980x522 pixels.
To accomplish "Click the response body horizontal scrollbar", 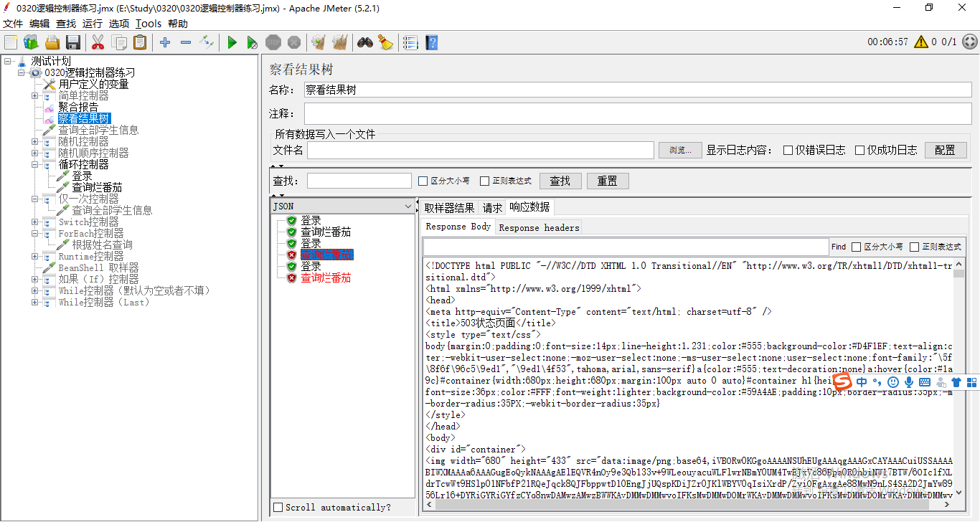I will (x=689, y=504).
